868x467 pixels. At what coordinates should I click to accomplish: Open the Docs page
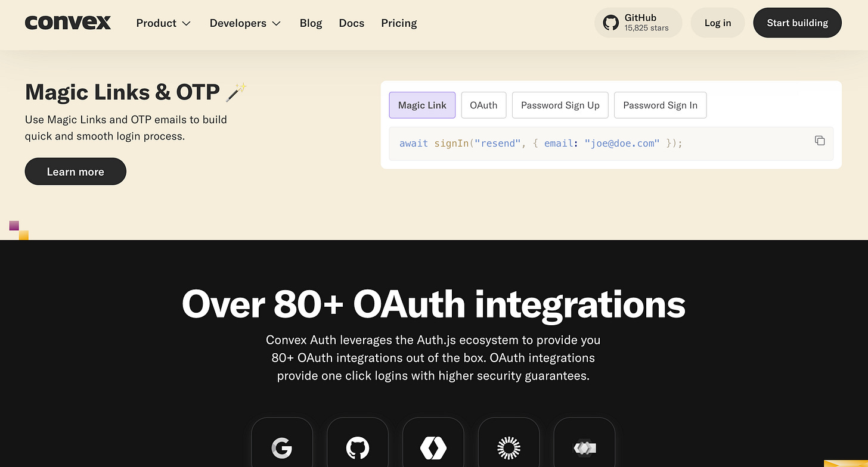[351, 23]
